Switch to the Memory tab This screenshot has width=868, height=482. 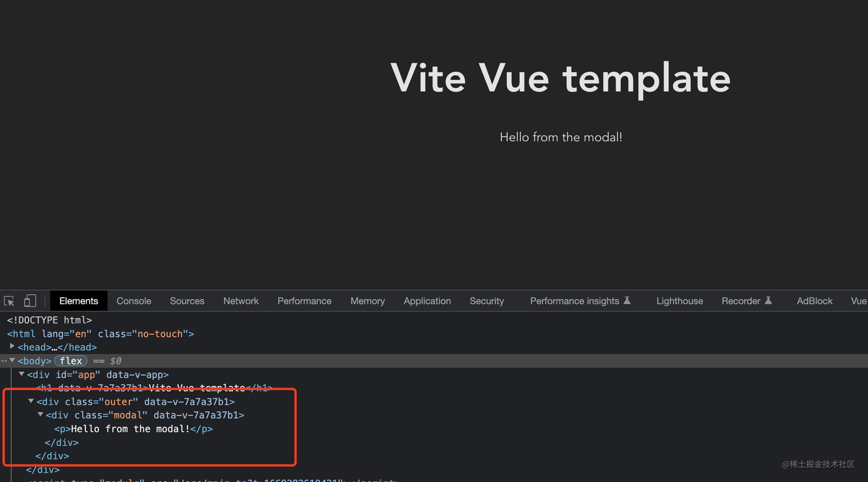368,301
